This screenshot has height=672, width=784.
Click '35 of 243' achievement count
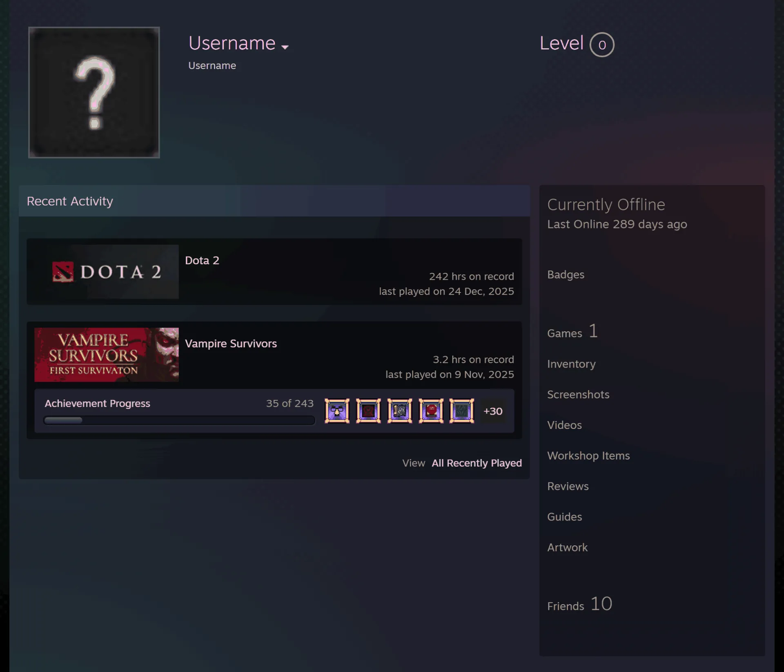290,404
